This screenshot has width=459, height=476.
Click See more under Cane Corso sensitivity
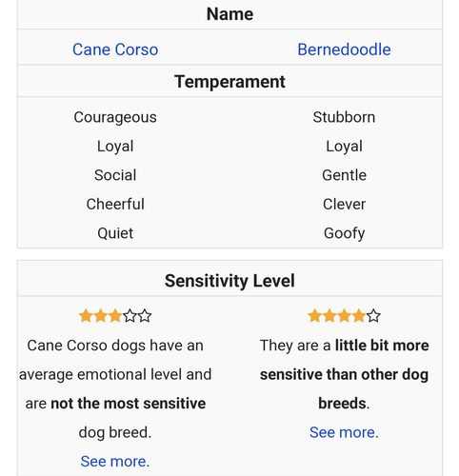click(115, 461)
